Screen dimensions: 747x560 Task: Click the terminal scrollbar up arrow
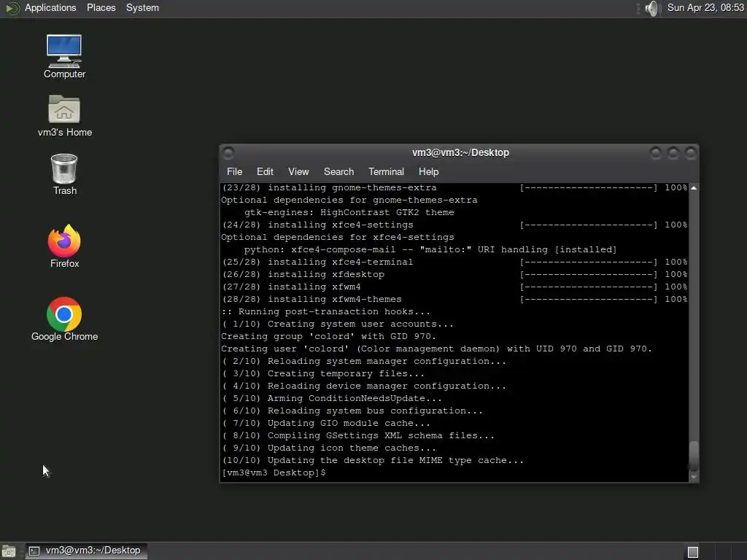pyautogui.click(x=694, y=188)
